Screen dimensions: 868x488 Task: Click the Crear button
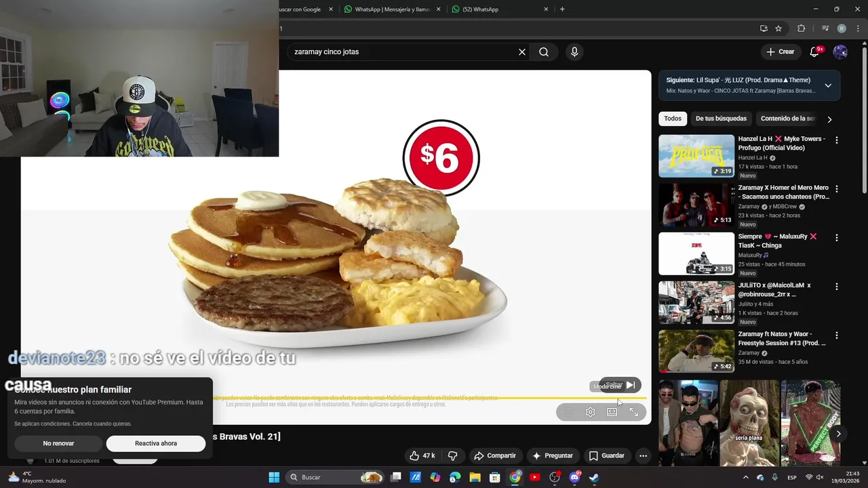[780, 52]
